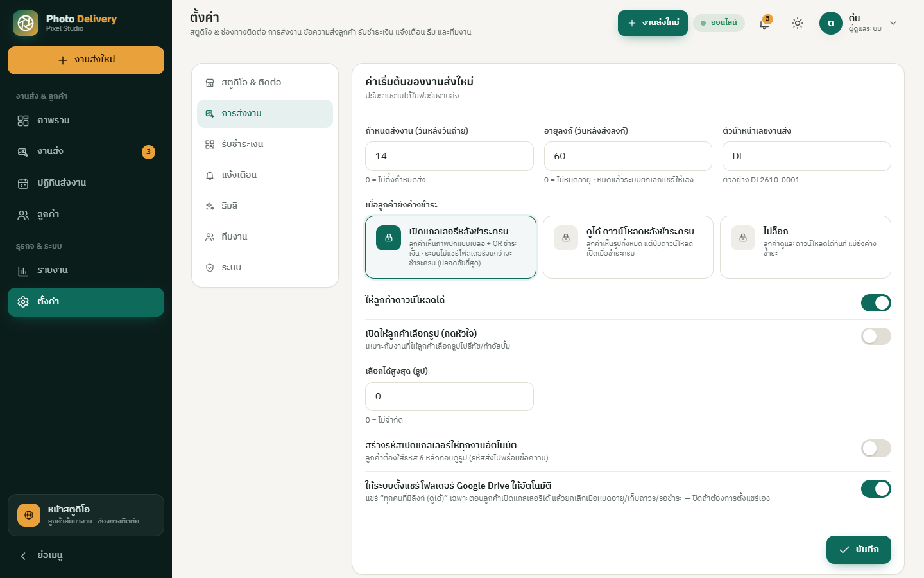The width and height of the screenshot is (924, 578).
Task: Open ลูกค้า people icon in sidebar
Action: tap(23, 215)
